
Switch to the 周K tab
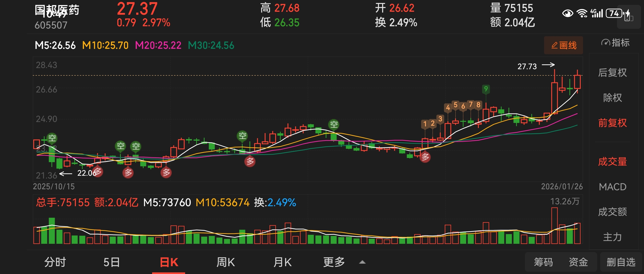click(x=226, y=262)
